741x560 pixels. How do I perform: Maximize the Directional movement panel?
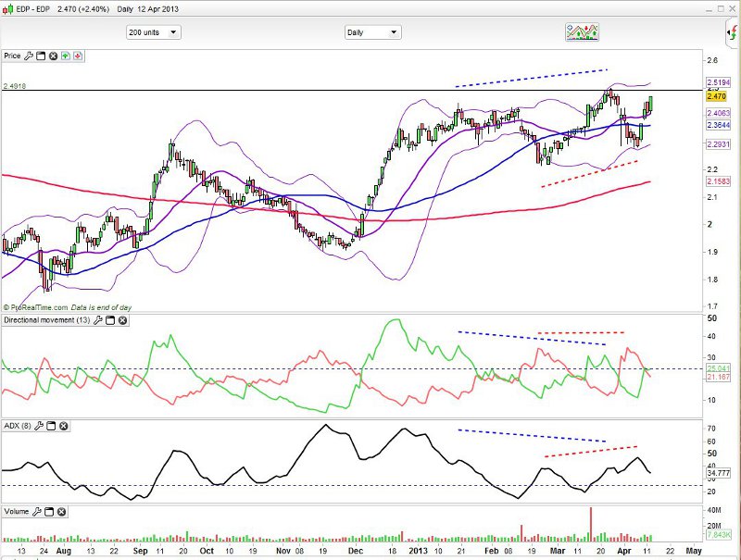(110, 320)
